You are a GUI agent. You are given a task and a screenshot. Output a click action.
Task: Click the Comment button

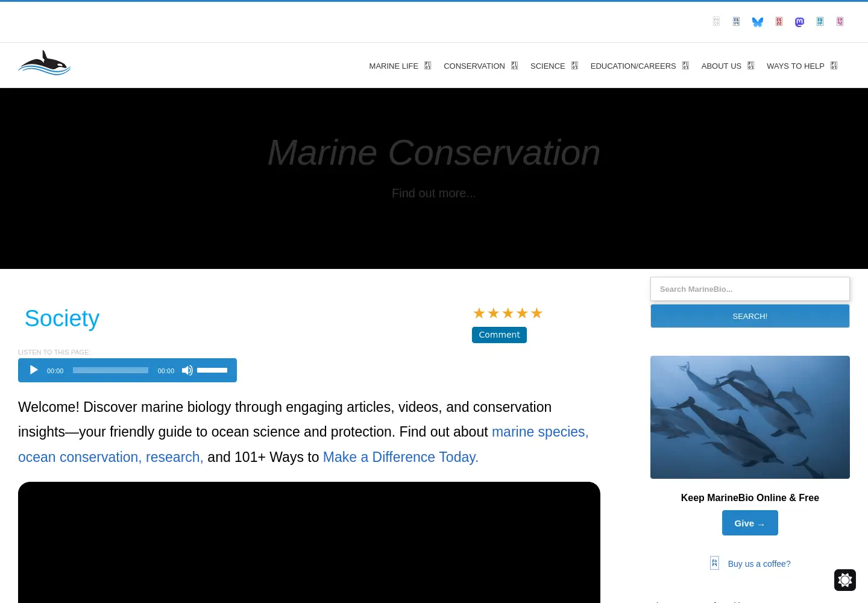click(x=499, y=335)
